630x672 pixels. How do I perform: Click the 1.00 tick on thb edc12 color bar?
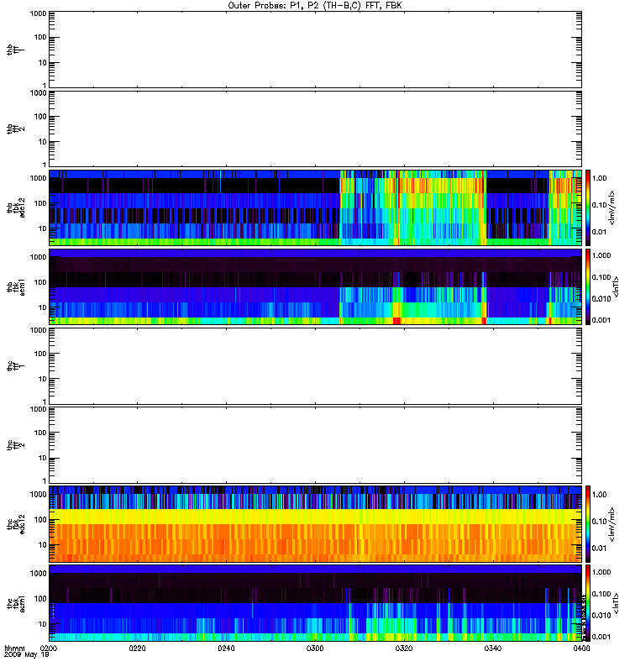(599, 178)
